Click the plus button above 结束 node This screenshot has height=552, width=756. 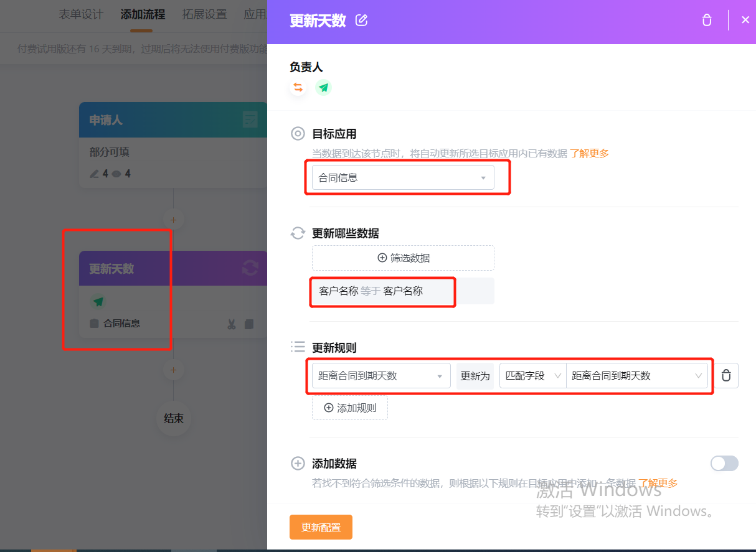(x=173, y=370)
